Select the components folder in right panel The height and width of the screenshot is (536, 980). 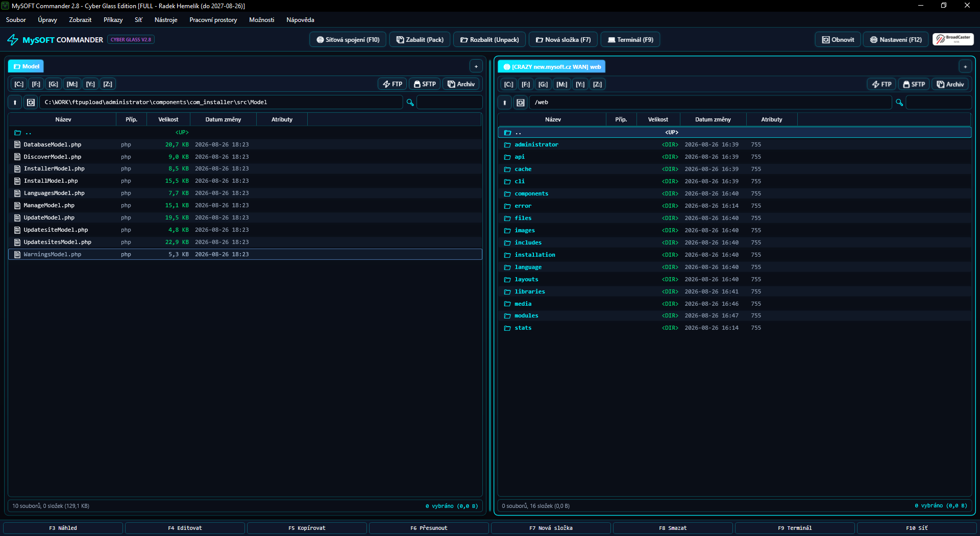coord(734,194)
